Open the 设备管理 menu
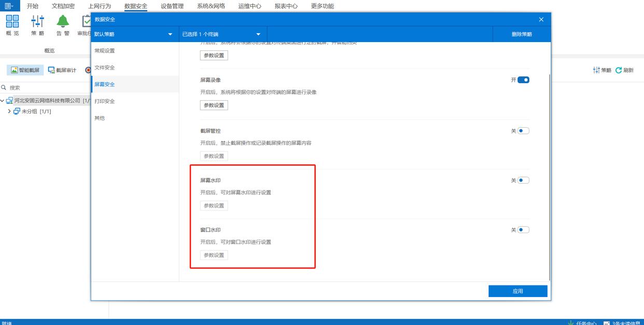This screenshot has width=644, height=325. coord(172,6)
